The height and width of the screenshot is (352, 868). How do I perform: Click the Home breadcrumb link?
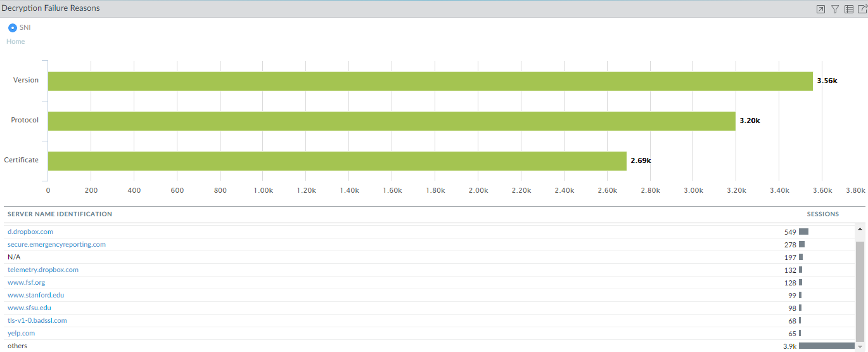pyautogui.click(x=16, y=41)
